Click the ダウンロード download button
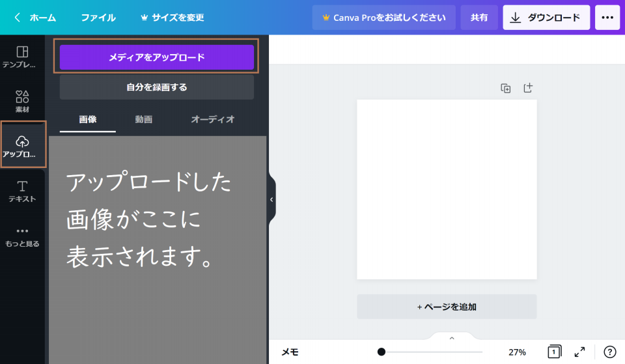 coord(546,18)
